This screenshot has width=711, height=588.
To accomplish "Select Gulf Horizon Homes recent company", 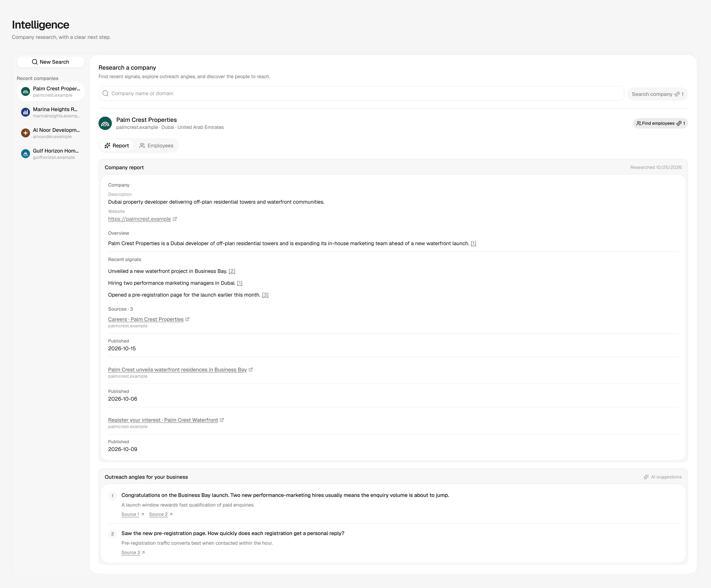I will 50,154.
